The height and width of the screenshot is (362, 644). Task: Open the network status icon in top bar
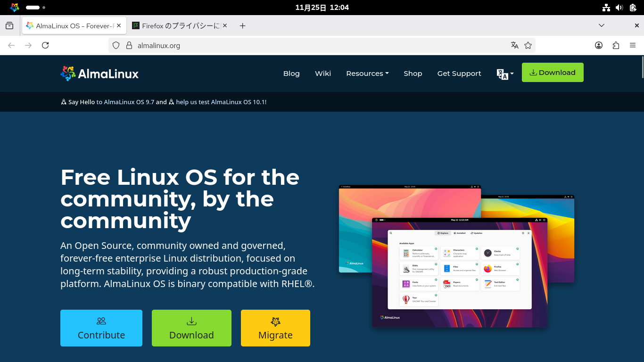(606, 8)
